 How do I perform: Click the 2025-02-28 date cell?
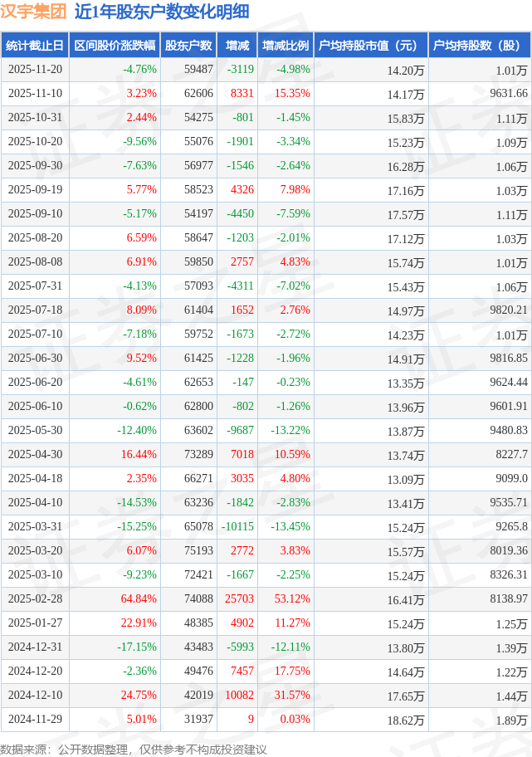35,598
